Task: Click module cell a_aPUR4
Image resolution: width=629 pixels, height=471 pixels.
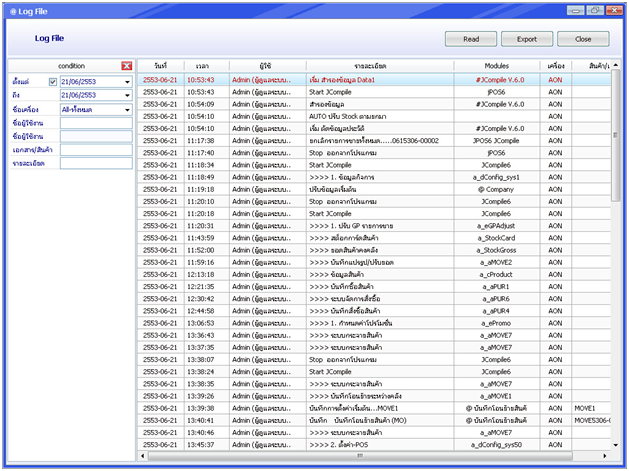Action: click(497, 311)
